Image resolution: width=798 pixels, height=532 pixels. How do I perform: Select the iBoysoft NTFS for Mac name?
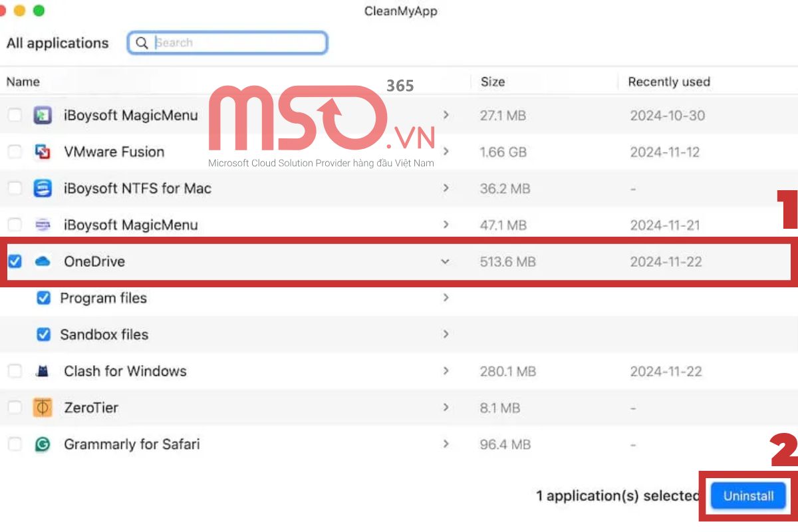[138, 189]
